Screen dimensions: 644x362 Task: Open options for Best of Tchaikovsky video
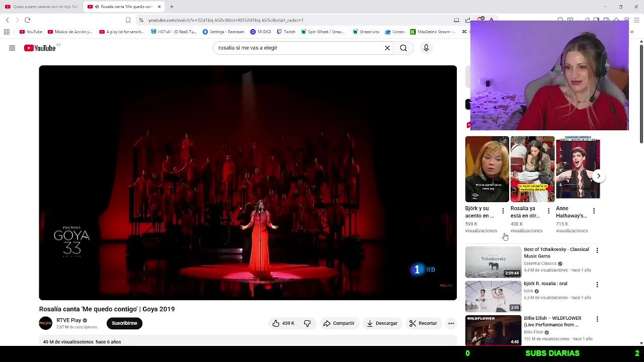click(597, 250)
